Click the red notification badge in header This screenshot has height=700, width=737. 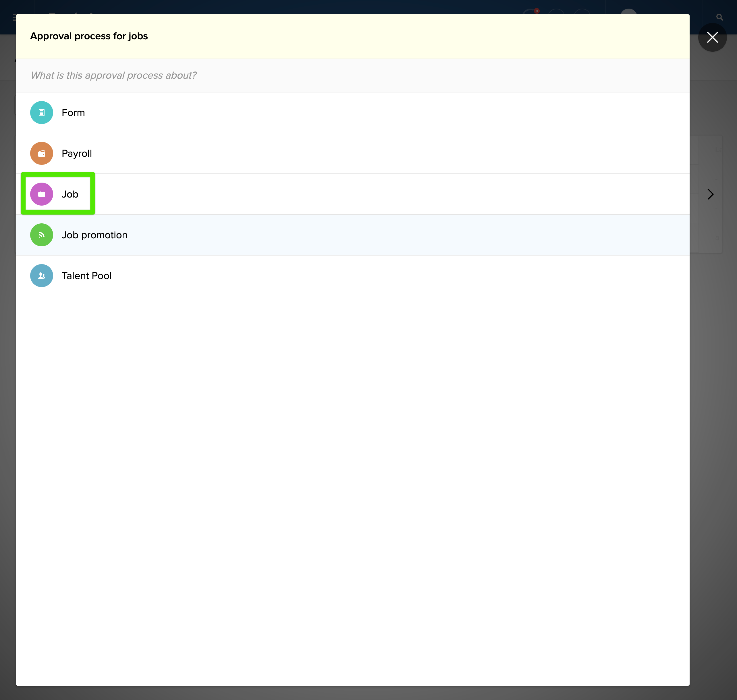click(537, 11)
